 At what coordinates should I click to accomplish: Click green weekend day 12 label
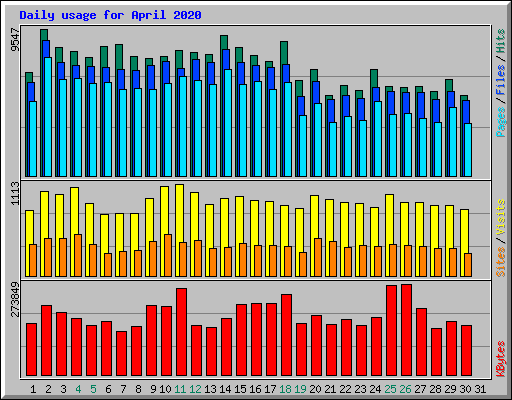195,389
